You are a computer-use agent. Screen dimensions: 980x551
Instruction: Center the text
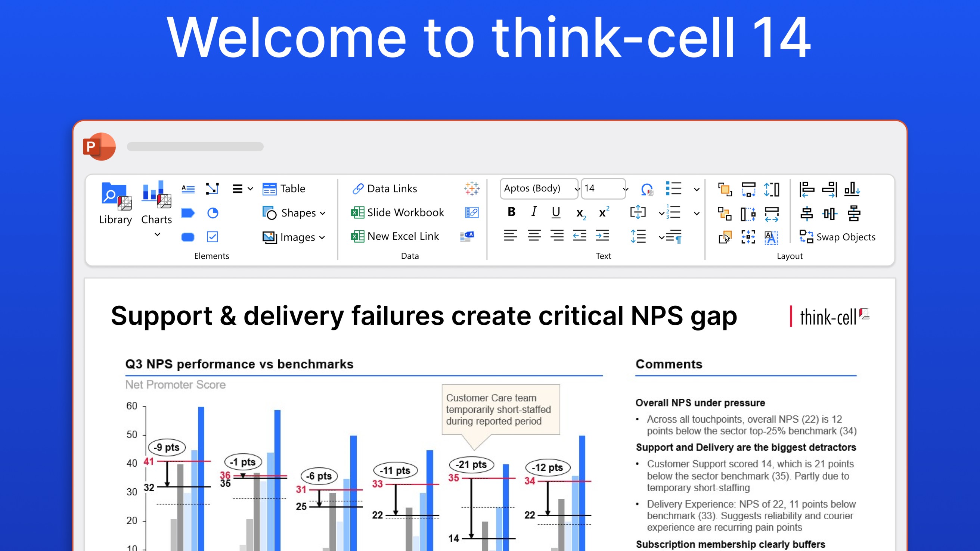534,236
